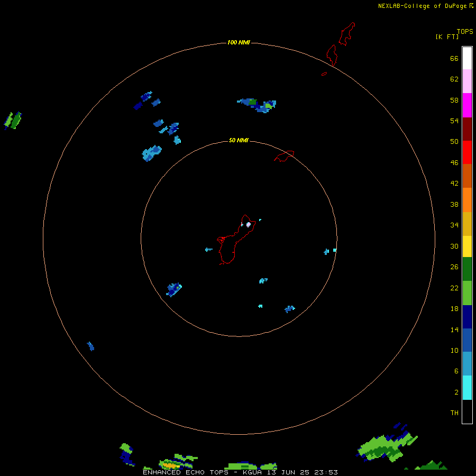Select the magenta legend swatch

tap(467, 105)
